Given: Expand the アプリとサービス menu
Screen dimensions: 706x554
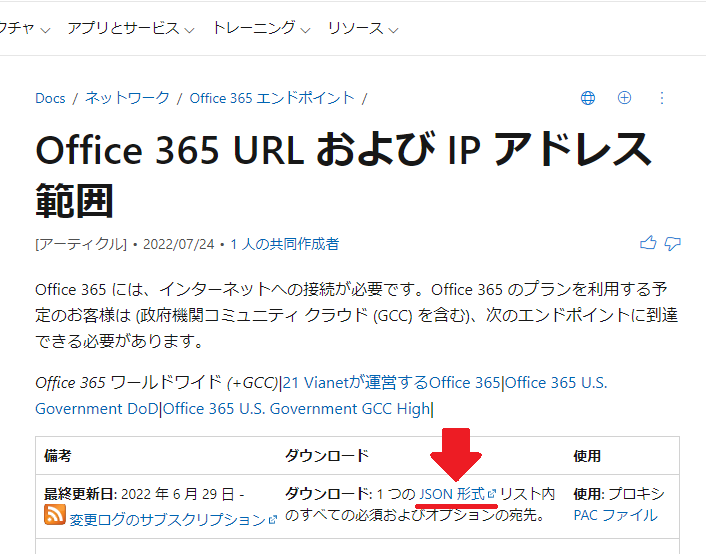Looking at the screenshot, I should pos(131,29).
